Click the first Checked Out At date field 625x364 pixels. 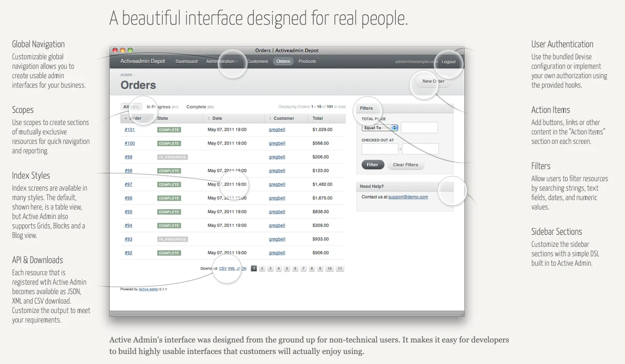pos(380,149)
